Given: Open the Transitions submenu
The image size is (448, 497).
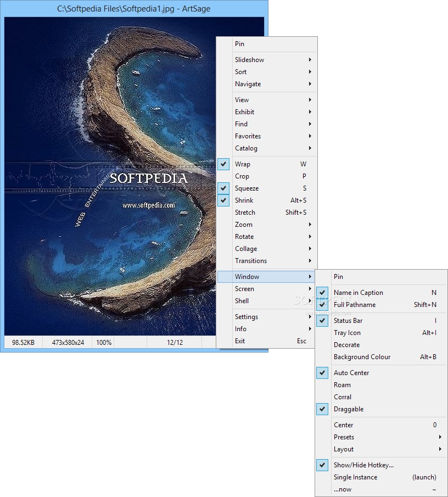Looking at the screenshot, I should [267, 260].
